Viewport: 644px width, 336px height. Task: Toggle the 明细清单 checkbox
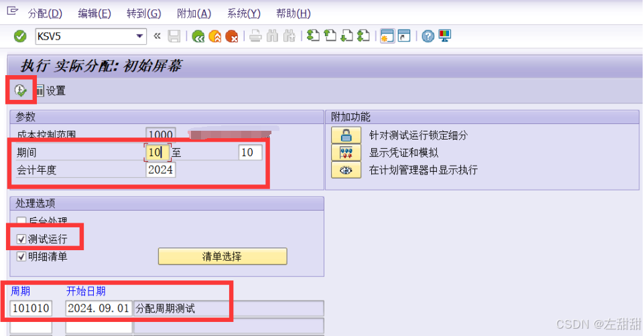click(21, 257)
